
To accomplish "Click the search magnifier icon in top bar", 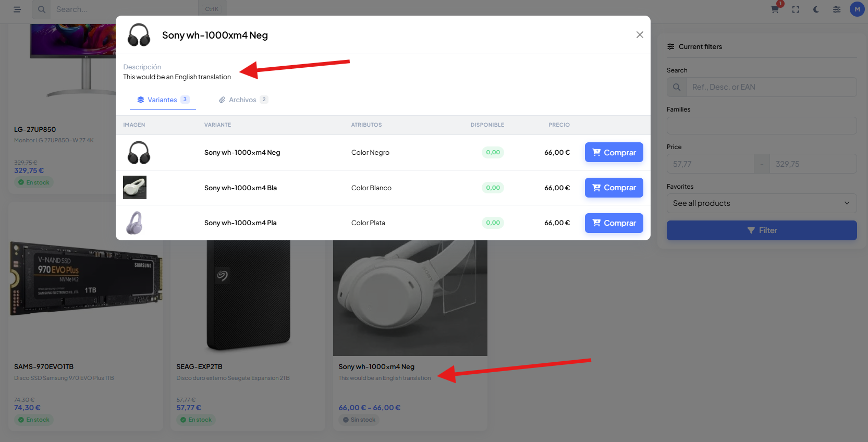I will pyautogui.click(x=42, y=9).
